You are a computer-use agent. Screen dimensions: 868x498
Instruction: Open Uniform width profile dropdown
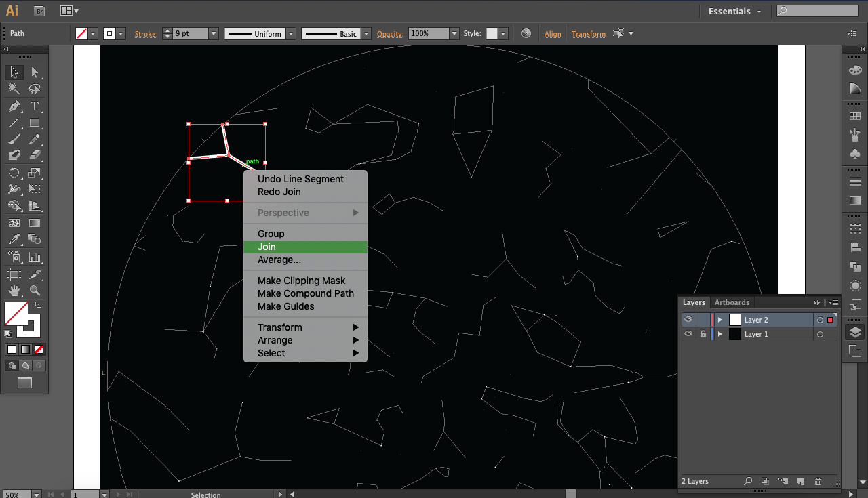coord(291,33)
